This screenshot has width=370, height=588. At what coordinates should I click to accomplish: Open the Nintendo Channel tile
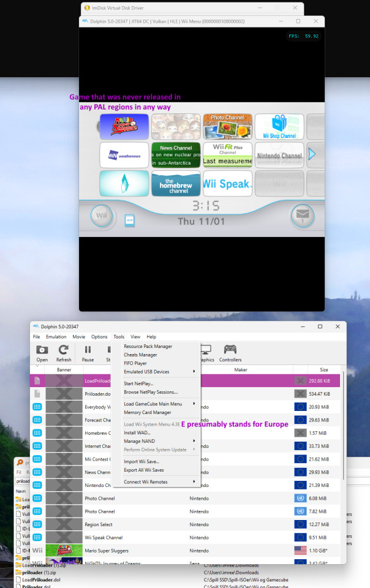[x=279, y=155]
